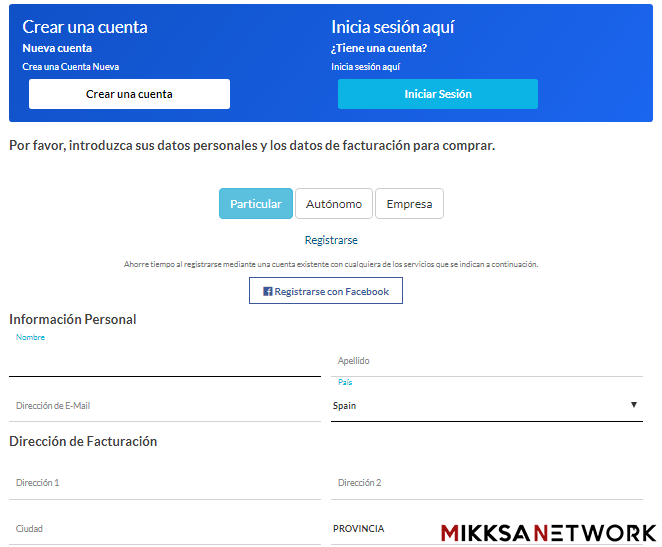Follow the Registrarse link

click(331, 240)
